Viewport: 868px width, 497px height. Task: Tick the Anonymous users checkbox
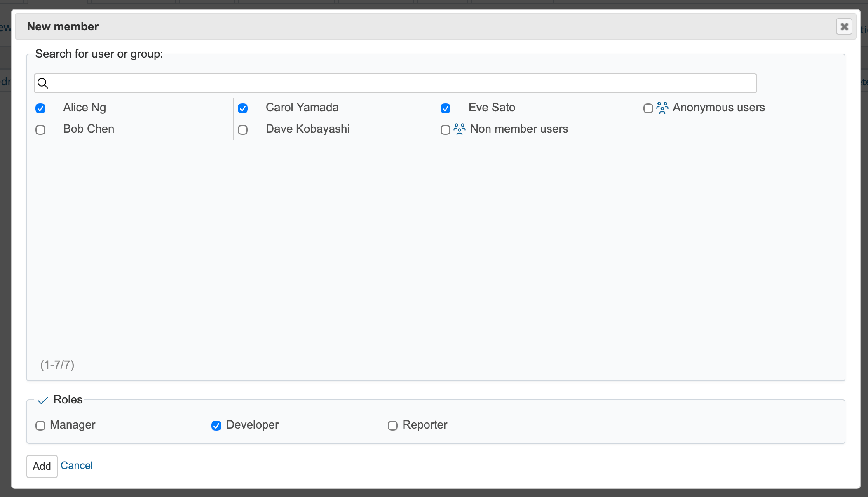click(x=648, y=108)
